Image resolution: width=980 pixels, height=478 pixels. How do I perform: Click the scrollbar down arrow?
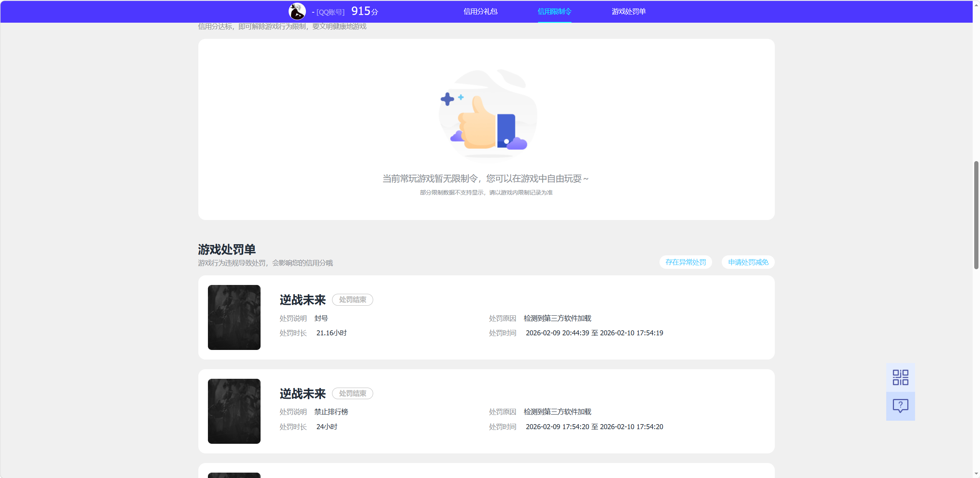pyautogui.click(x=976, y=473)
